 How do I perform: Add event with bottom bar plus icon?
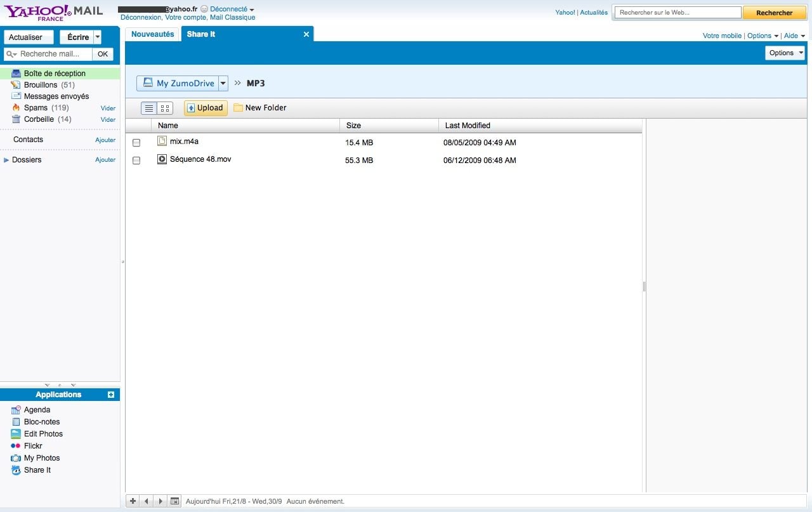coord(133,501)
